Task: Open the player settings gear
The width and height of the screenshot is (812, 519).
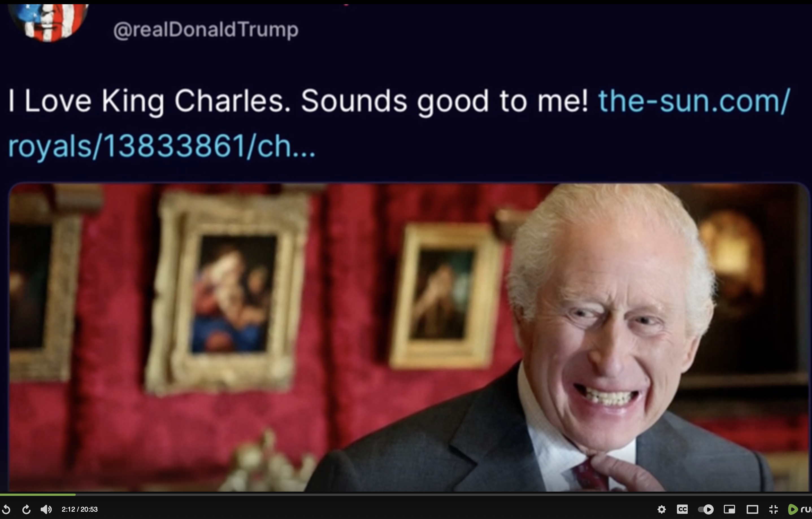Action: coord(662,509)
